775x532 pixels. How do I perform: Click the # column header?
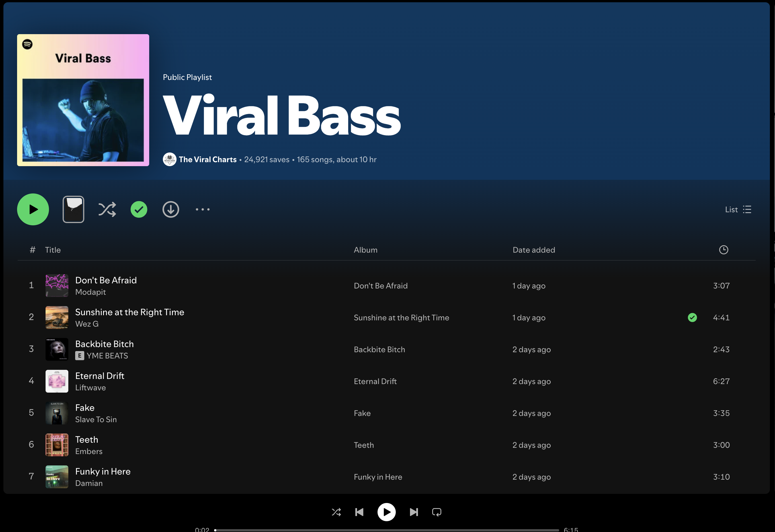[x=32, y=250]
